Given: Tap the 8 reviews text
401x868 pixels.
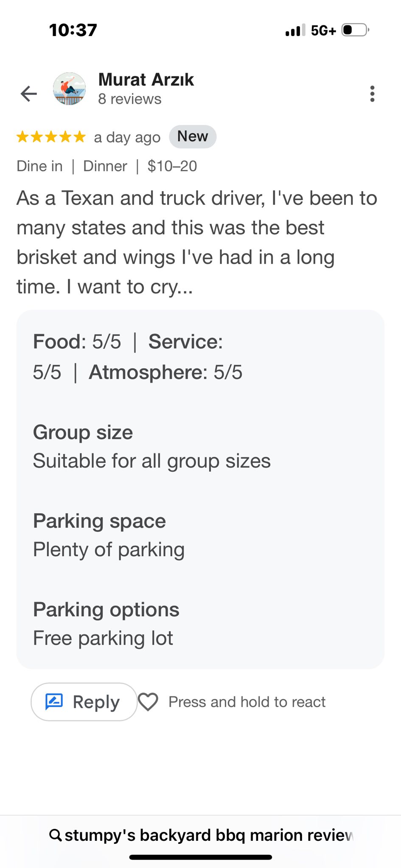Looking at the screenshot, I should pos(130,99).
